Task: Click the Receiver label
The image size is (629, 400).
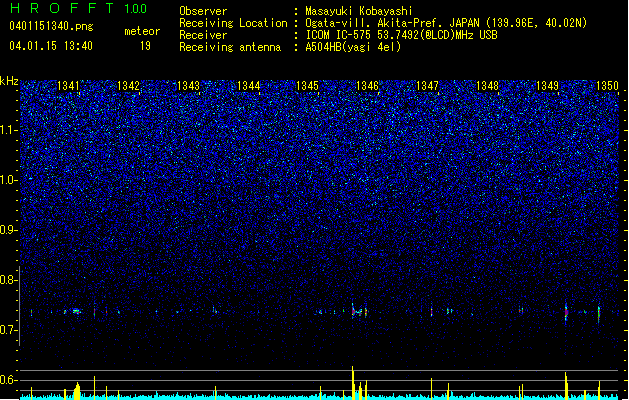Action: [x=203, y=35]
